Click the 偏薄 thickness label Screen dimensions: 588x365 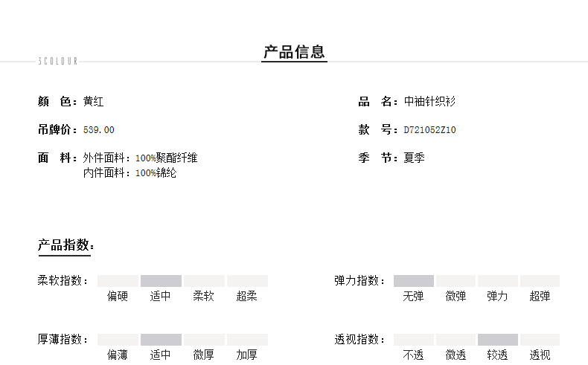pyautogui.click(x=118, y=355)
